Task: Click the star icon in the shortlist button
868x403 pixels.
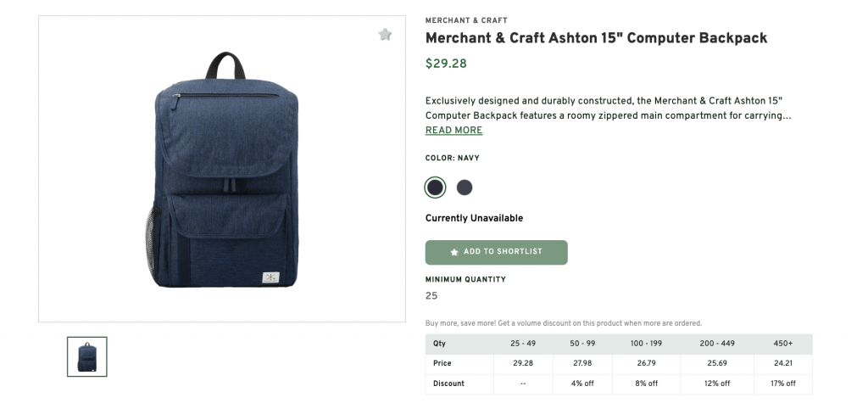Action: tap(454, 252)
